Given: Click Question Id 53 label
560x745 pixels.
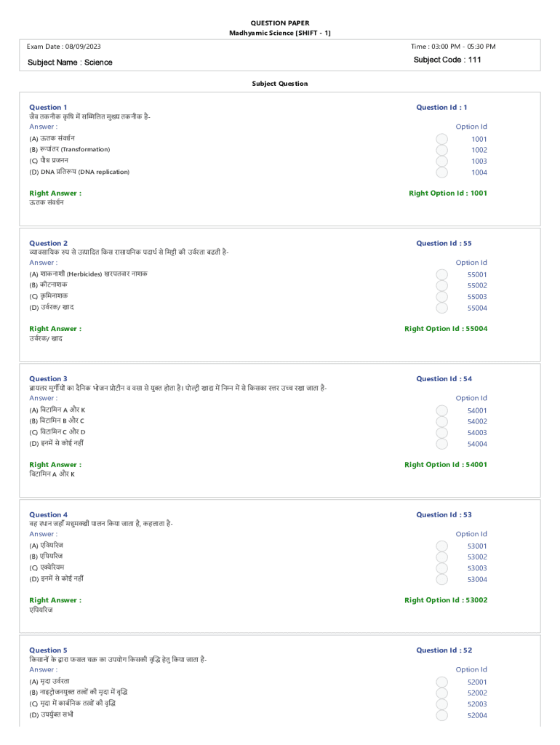Looking at the screenshot, I should pyautogui.click(x=444, y=514).
